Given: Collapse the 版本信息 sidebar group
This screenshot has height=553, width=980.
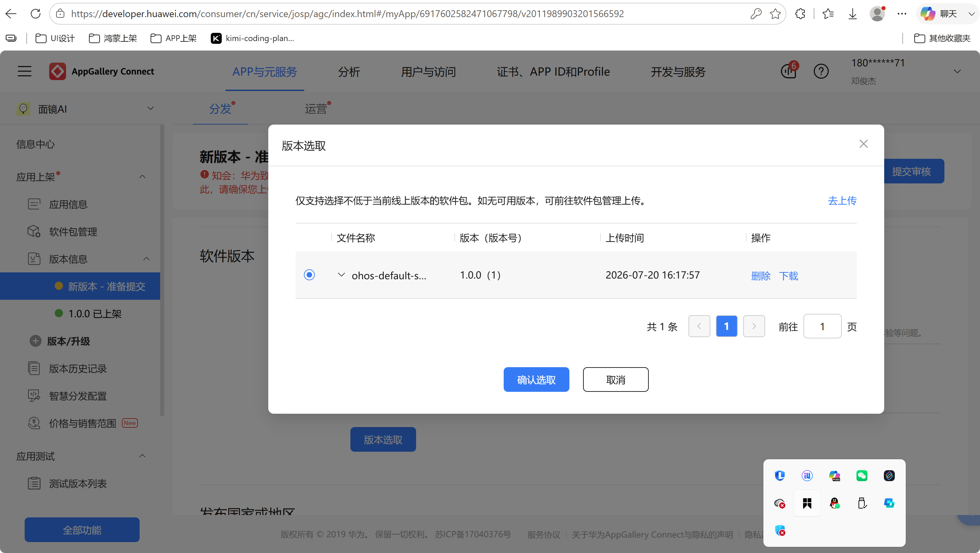Looking at the screenshot, I should point(146,259).
